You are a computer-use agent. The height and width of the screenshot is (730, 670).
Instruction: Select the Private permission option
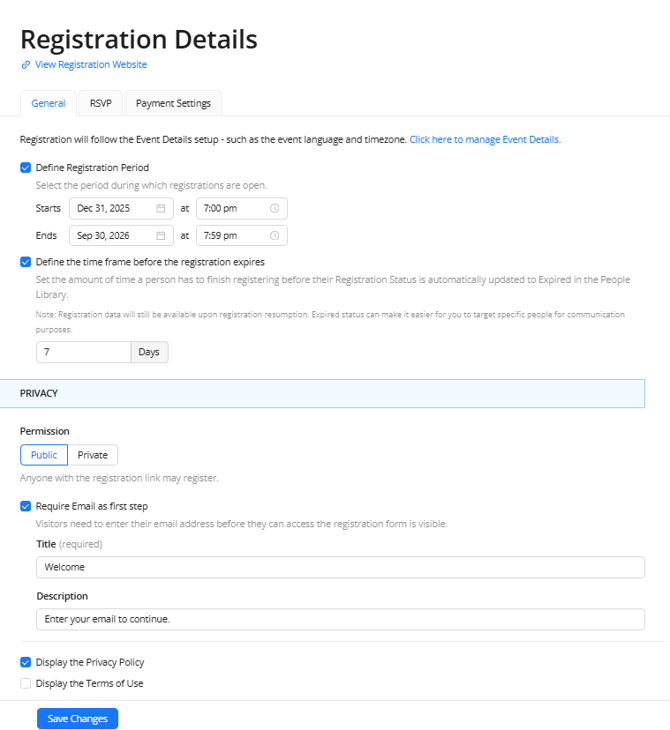click(x=93, y=455)
